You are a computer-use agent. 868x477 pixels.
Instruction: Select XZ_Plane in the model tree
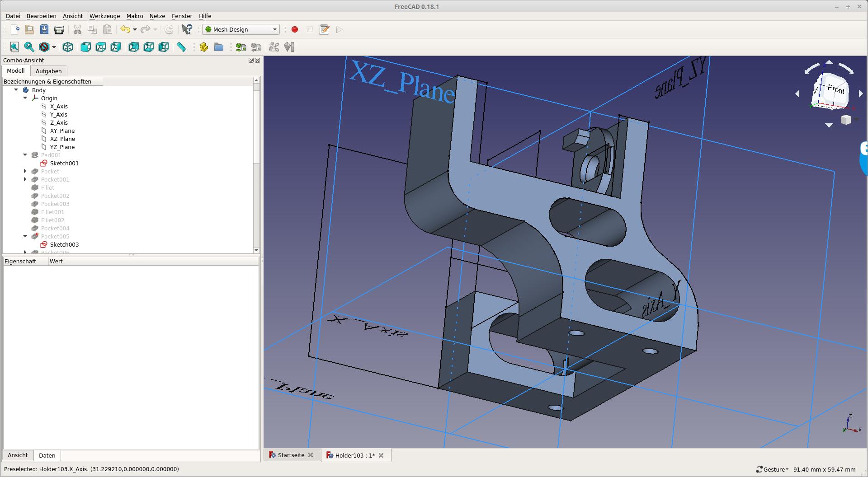coord(62,139)
